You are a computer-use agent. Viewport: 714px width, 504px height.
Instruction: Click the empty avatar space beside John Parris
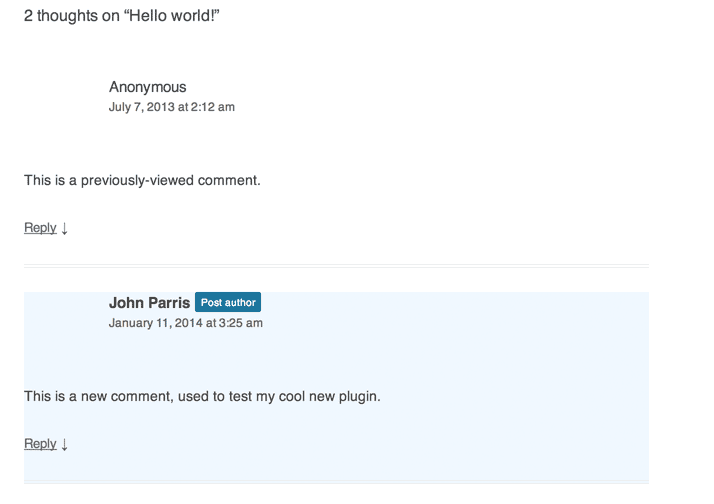(x=64, y=312)
